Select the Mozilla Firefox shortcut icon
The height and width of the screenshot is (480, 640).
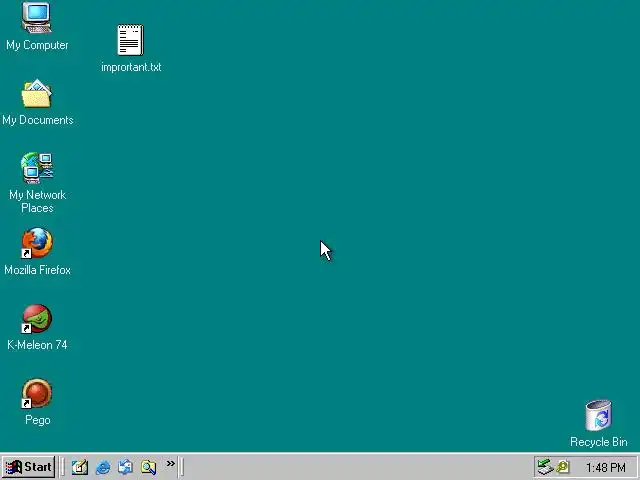pyautogui.click(x=37, y=243)
